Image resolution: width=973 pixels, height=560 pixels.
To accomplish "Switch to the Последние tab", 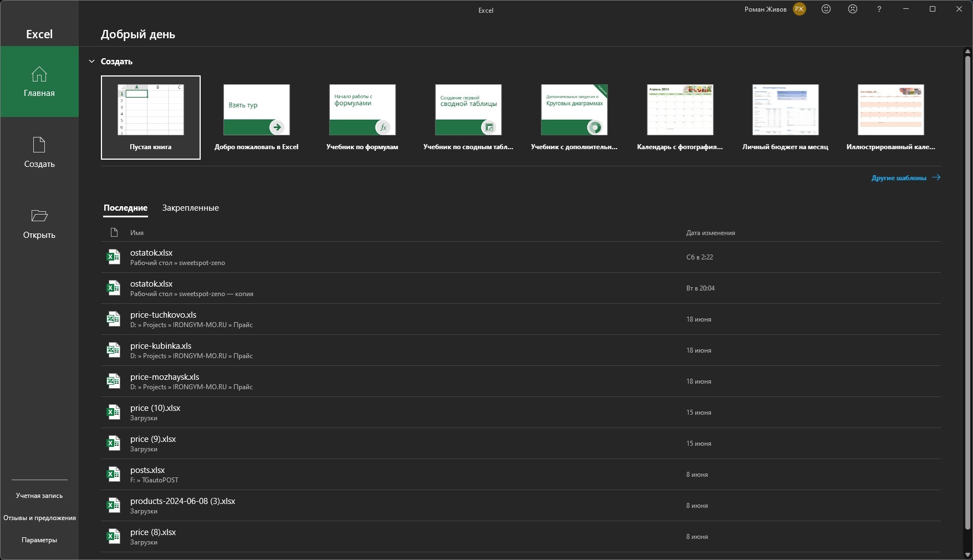I will coord(125,208).
